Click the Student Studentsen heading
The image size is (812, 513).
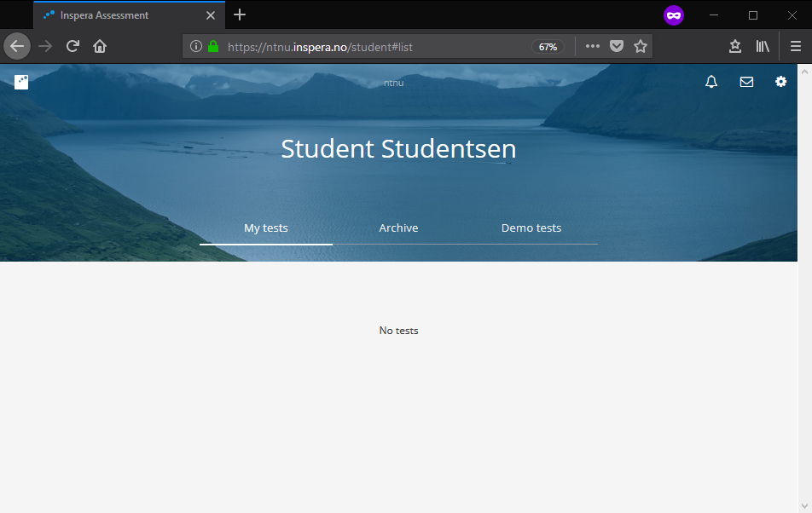coord(398,149)
